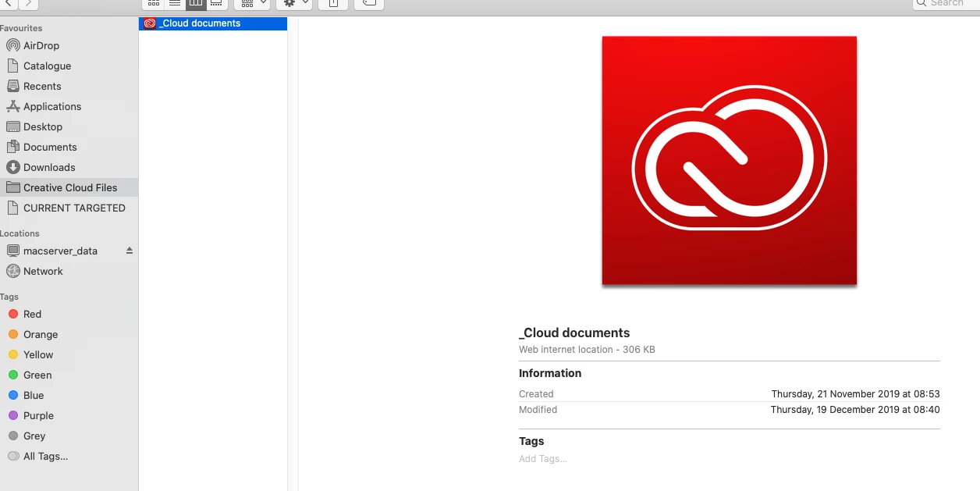The image size is (980, 491).
Task: Open the Documents folder
Action: point(69,147)
